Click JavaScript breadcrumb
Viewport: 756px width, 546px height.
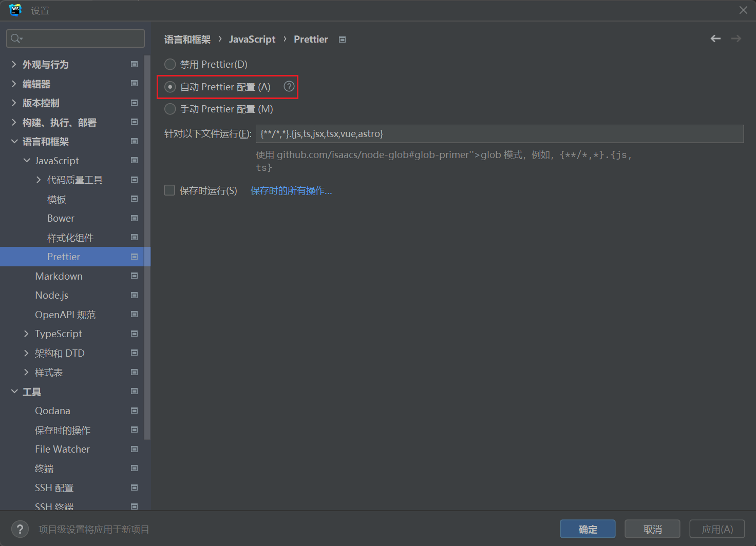click(252, 40)
